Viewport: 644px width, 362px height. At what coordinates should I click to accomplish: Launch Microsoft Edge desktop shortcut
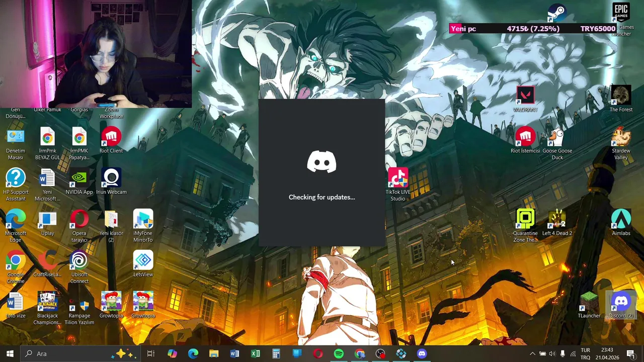(16, 226)
